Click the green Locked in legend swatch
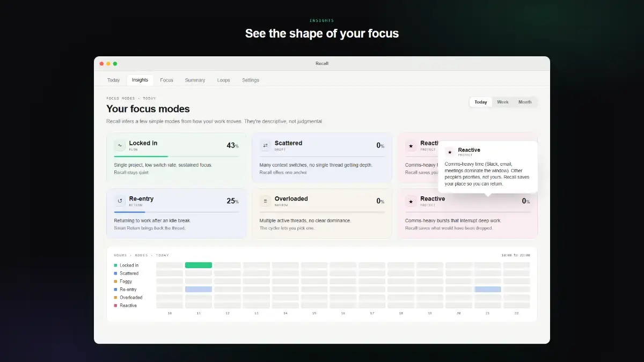 115,265
